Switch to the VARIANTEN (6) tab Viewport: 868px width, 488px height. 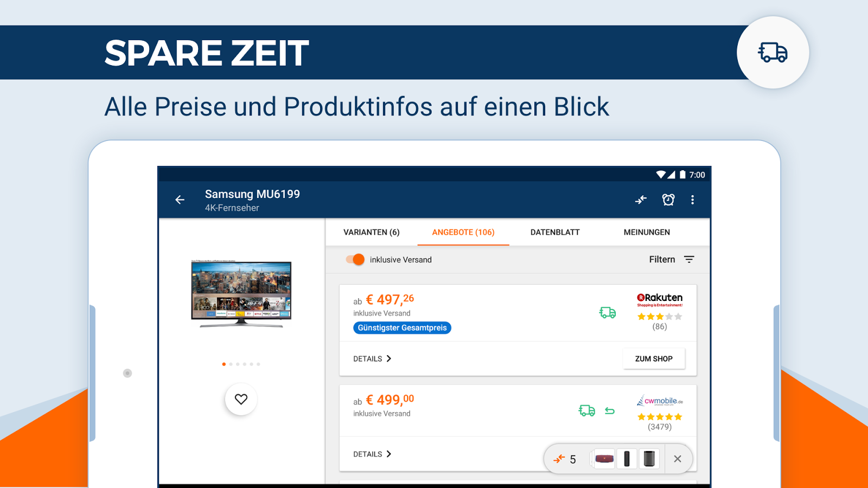tap(372, 232)
